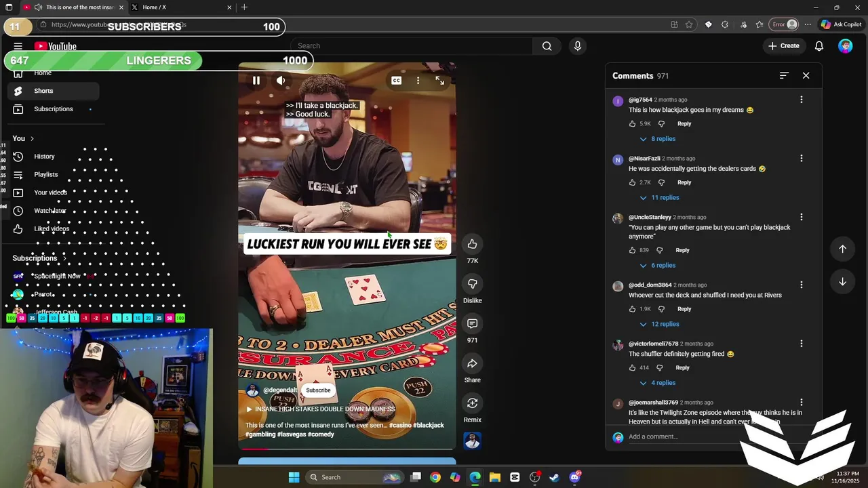
Task: Sort comments using the sort icon
Action: (784, 76)
